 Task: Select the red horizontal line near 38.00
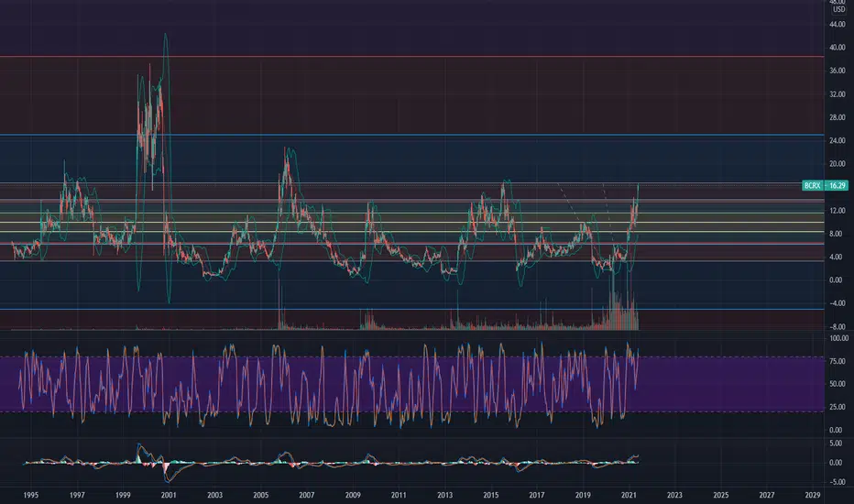[x=411, y=57]
